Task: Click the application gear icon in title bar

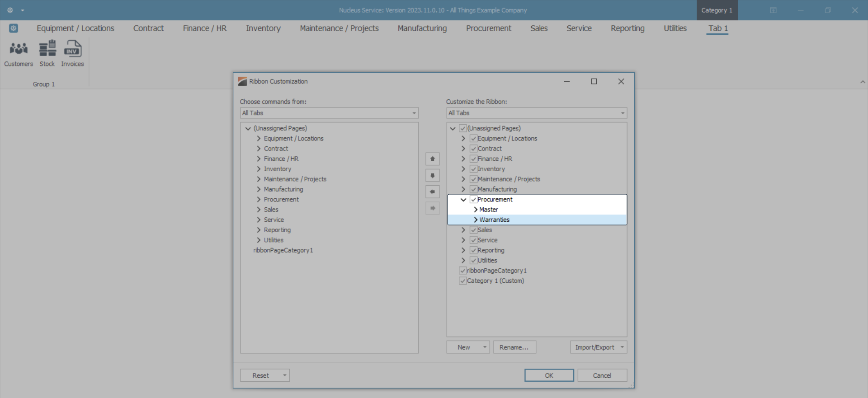Action: point(10,10)
